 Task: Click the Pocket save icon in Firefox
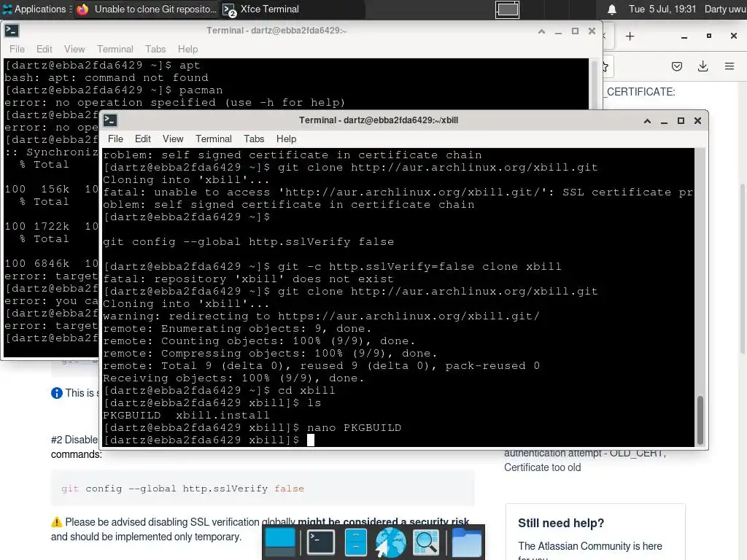[677, 66]
